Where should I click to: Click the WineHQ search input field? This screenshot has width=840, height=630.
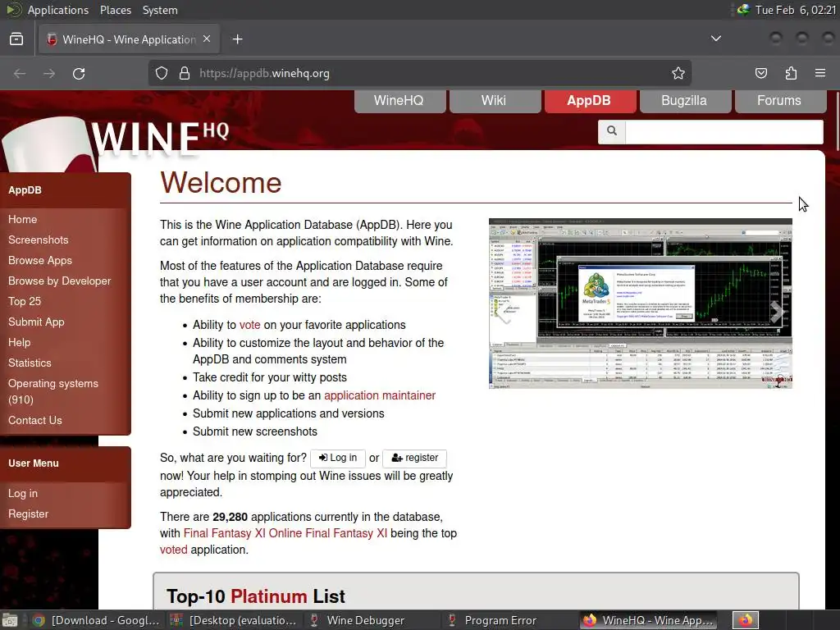[x=724, y=132]
